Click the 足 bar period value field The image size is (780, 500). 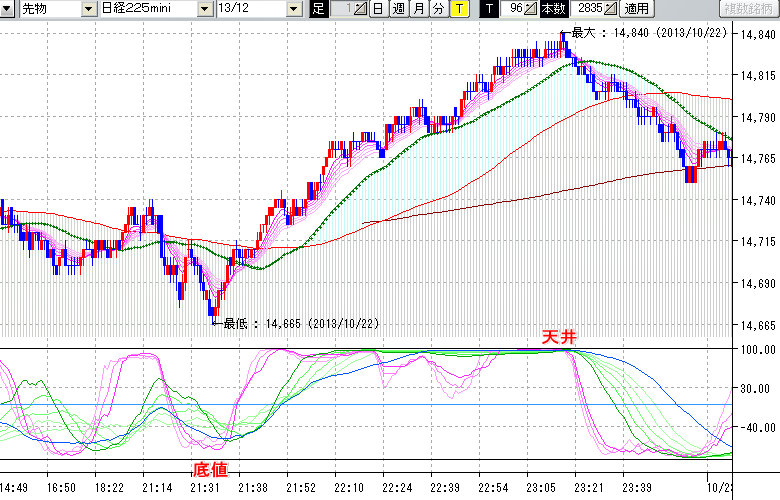tap(342, 8)
